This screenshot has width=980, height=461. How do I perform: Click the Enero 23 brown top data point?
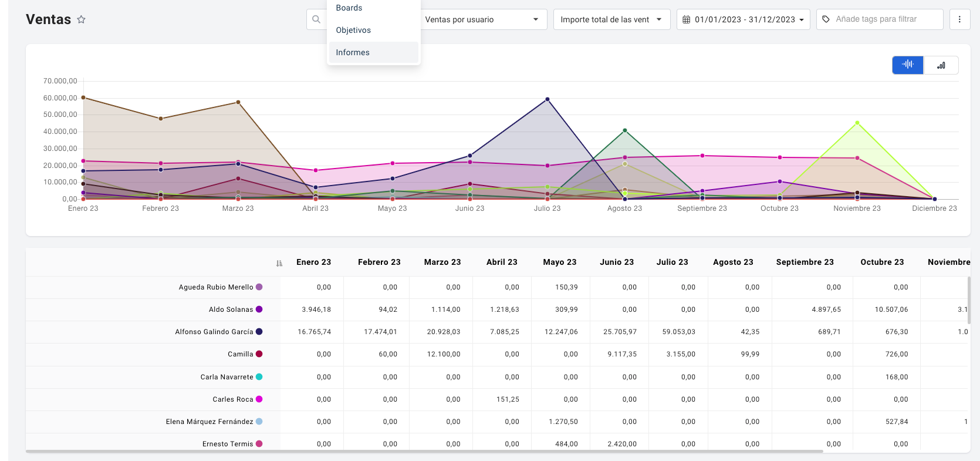(x=83, y=97)
